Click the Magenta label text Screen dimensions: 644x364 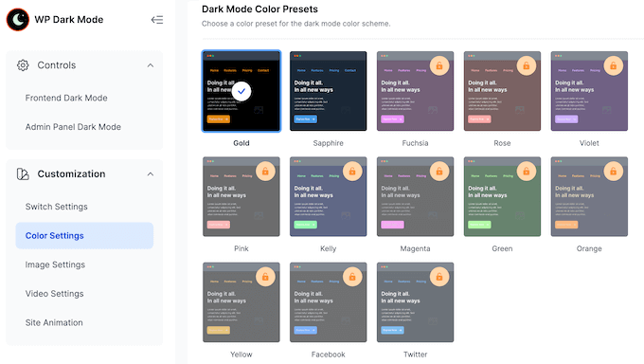(415, 248)
